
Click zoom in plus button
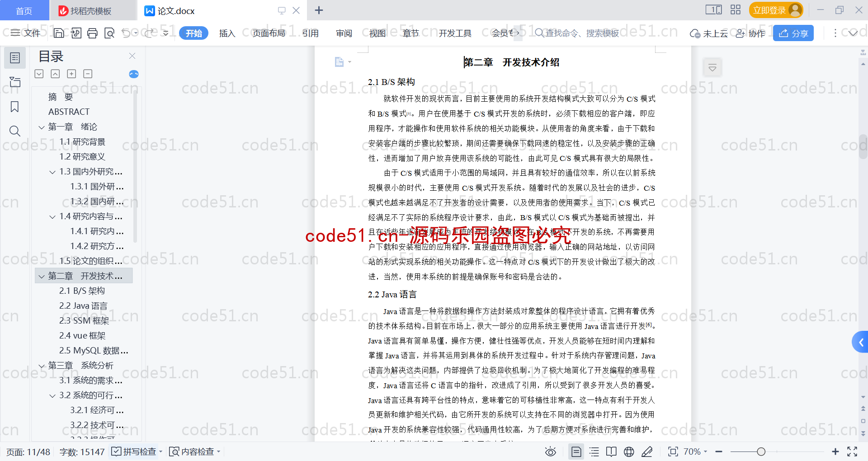[x=835, y=452]
